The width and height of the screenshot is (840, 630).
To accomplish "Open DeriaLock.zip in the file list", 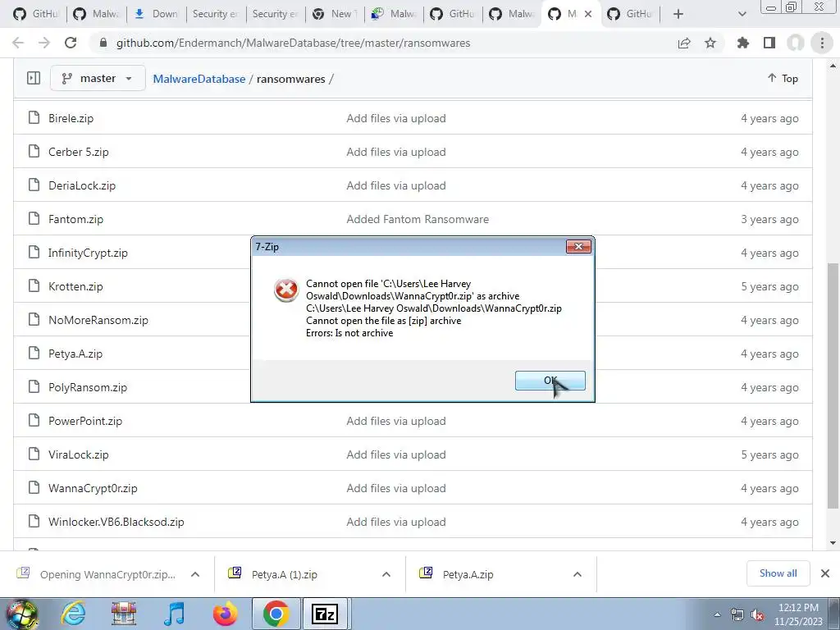I will (82, 186).
